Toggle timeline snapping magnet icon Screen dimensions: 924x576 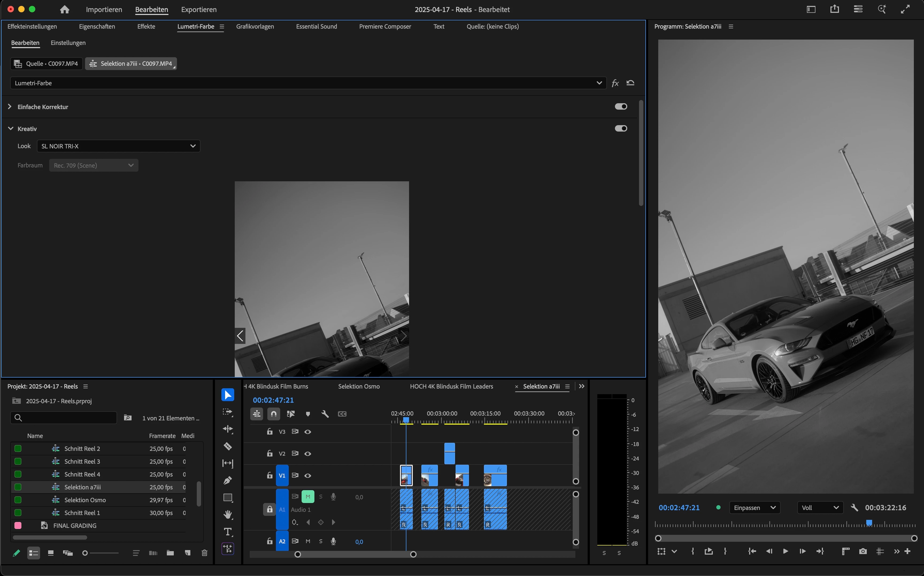coord(274,414)
